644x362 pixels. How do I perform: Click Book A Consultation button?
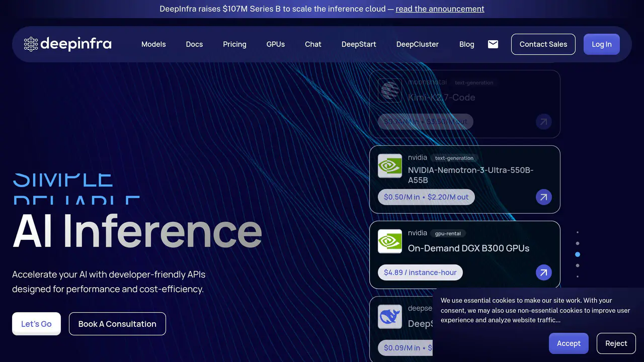tap(117, 324)
